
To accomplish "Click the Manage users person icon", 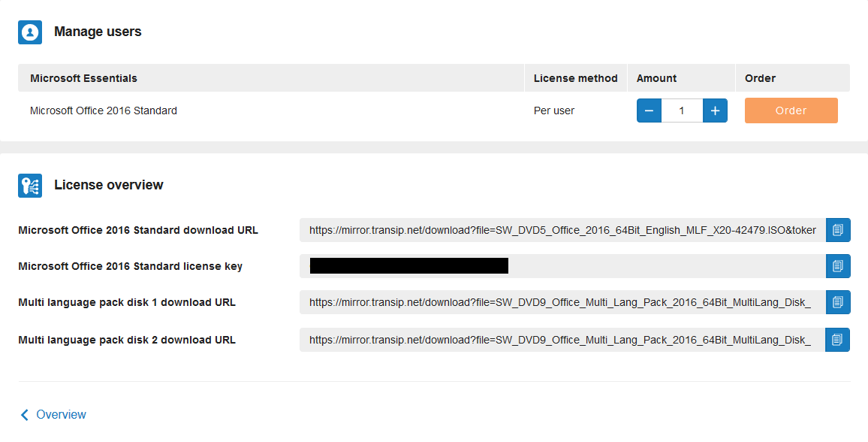I will click(30, 32).
